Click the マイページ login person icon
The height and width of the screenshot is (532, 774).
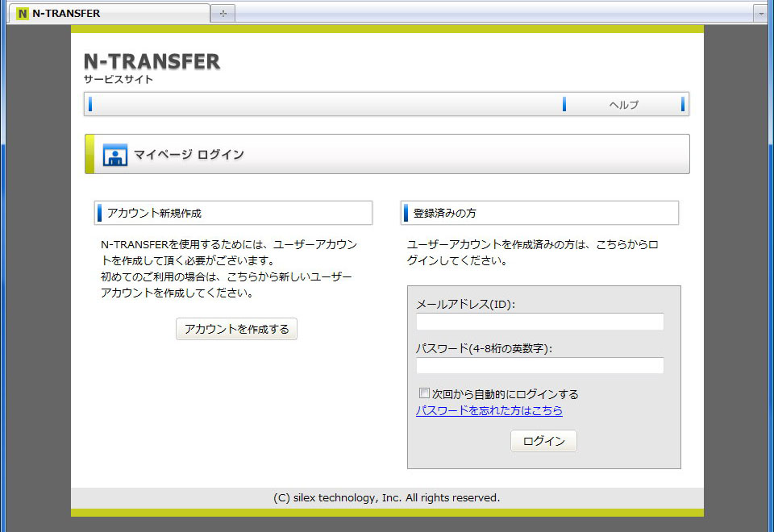coord(114,154)
